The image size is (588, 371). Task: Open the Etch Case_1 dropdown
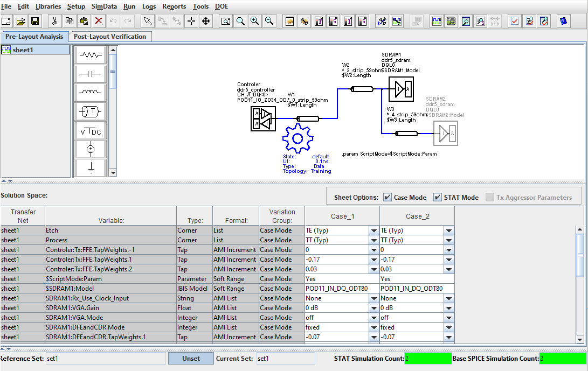[374, 230]
